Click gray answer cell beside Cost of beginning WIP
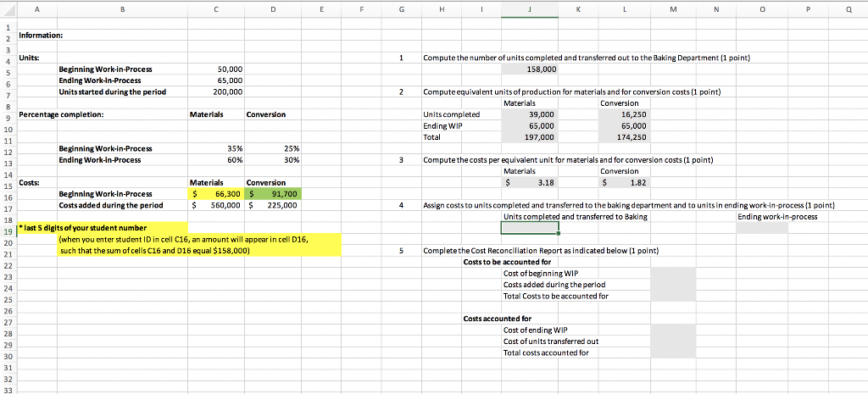Screen dimensions: 868x394 [674, 274]
